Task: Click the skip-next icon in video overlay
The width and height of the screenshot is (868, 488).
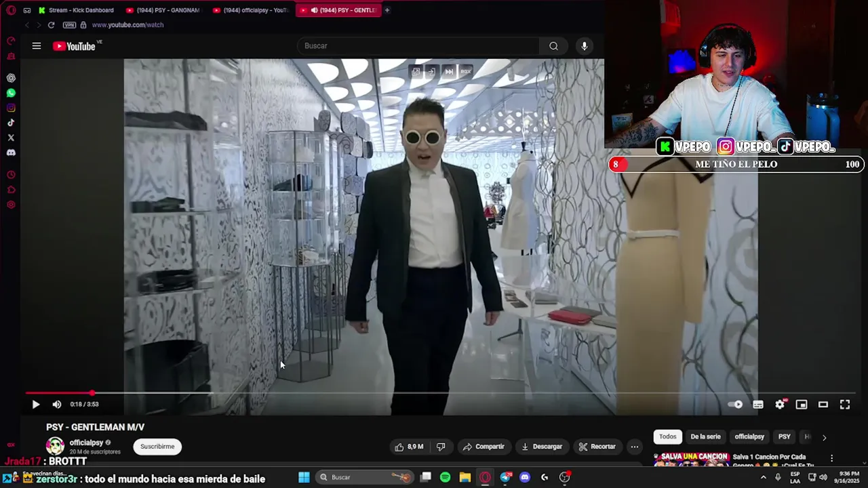Action: [x=449, y=71]
